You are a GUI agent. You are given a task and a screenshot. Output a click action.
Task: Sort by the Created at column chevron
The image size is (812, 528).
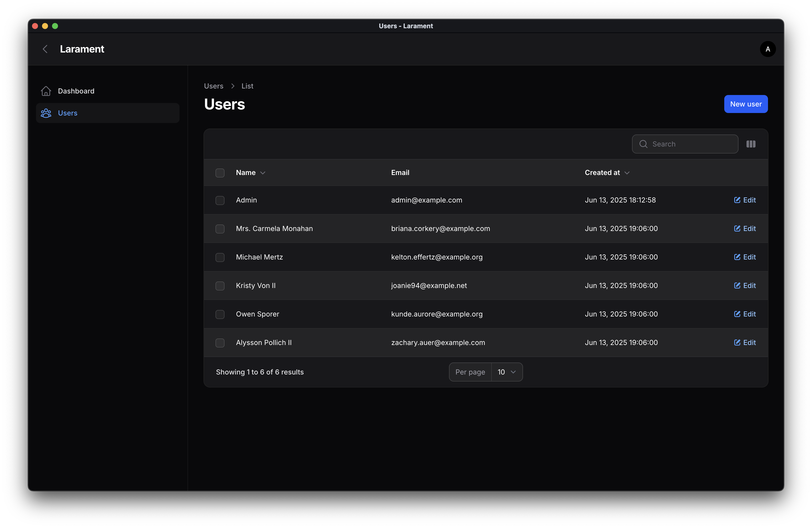[x=627, y=173]
